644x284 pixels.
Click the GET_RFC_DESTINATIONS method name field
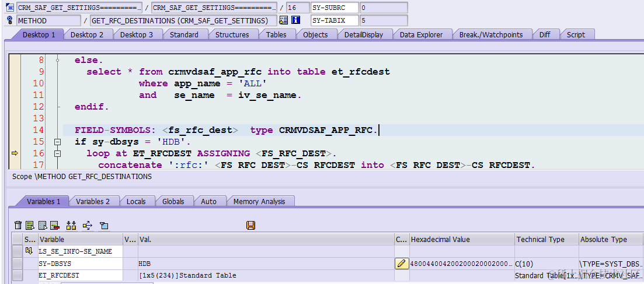tap(183, 20)
